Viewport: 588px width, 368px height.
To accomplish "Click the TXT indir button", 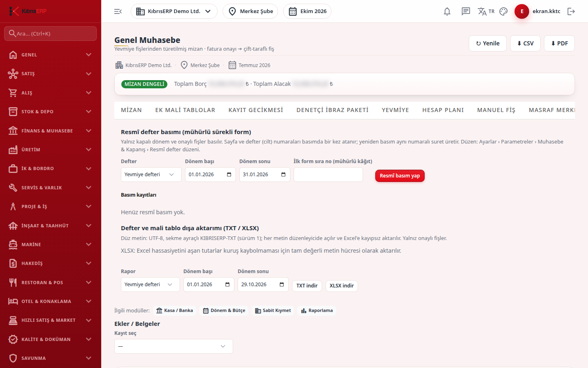I will [x=307, y=286].
